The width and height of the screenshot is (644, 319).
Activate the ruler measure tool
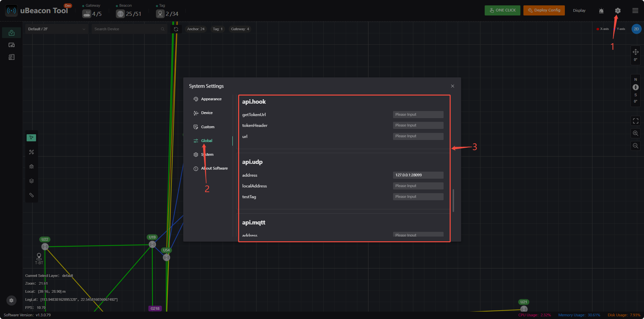pyautogui.click(x=31, y=195)
